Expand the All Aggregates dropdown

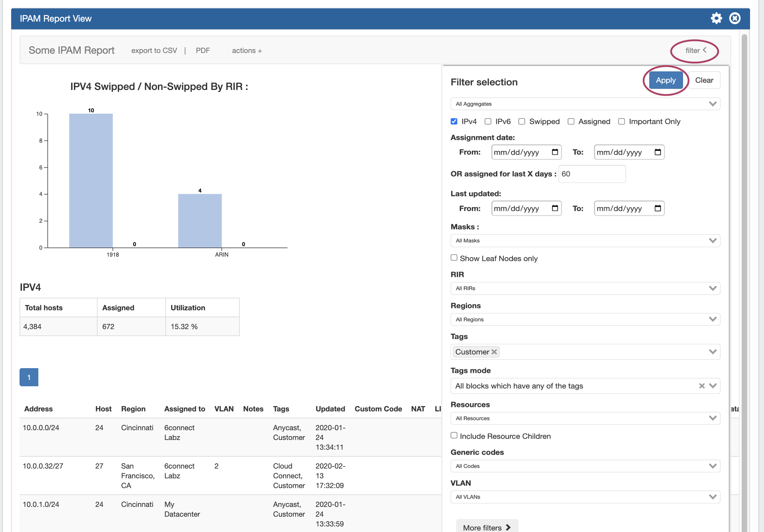pyautogui.click(x=585, y=104)
